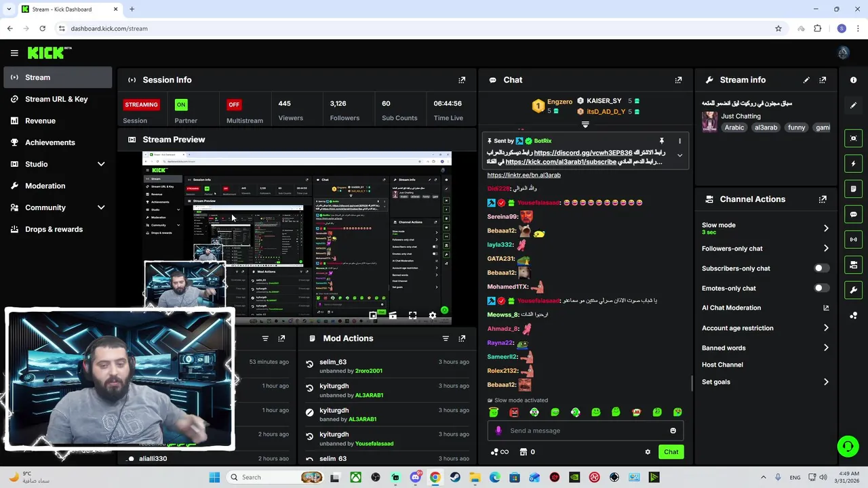The image size is (868, 488).
Task: Open the pinned message three-dot menu
Action: click(679, 141)
